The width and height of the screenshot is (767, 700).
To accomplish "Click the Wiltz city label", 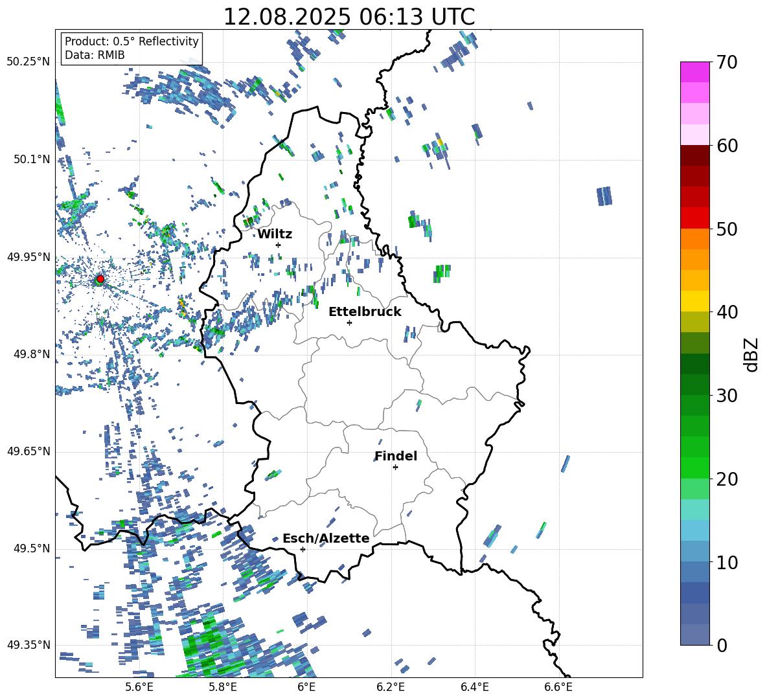I will [275, 234].
